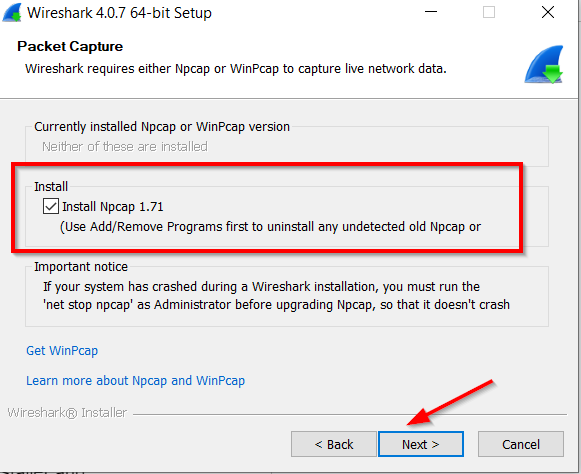This screenshot has height=474, width=581.
Task: Click the window title 'Wireshark 4.0.7 64-bit Setup'
Action: point(119,13)
